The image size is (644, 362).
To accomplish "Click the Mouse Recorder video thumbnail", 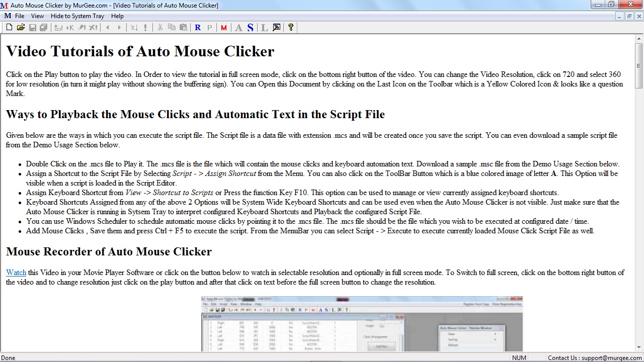I will pos(362,324).
